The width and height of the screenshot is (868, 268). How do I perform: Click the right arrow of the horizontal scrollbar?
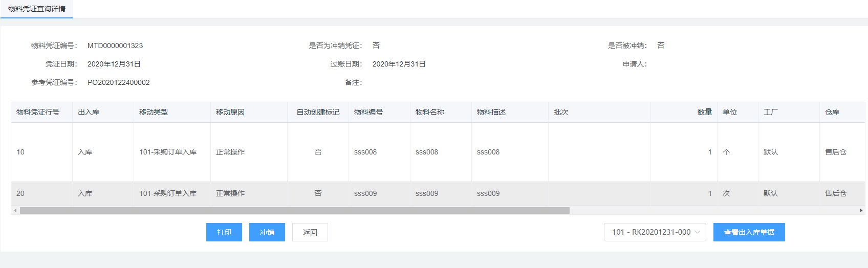pyautogui.click(x=861, y=211)
